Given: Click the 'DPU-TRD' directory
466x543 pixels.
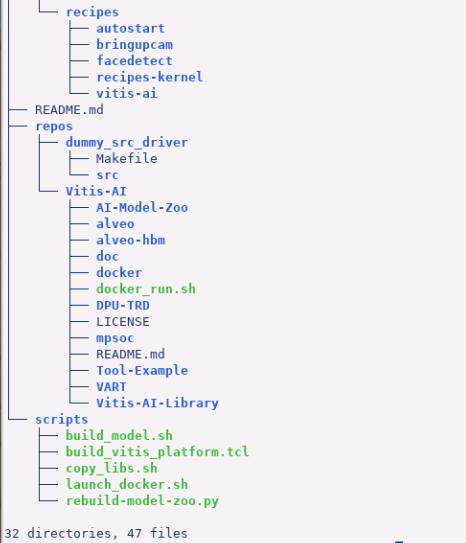Looking at the screenshot, I should (123, 305).
